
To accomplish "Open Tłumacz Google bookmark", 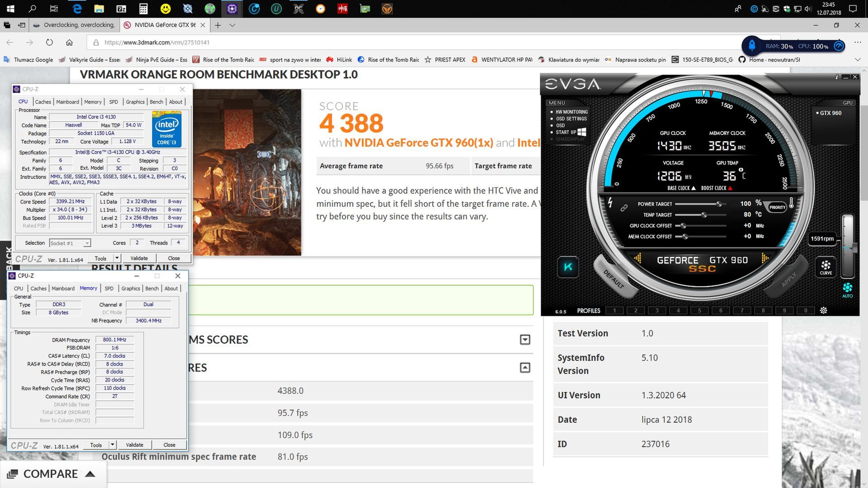I will point(28,60).
